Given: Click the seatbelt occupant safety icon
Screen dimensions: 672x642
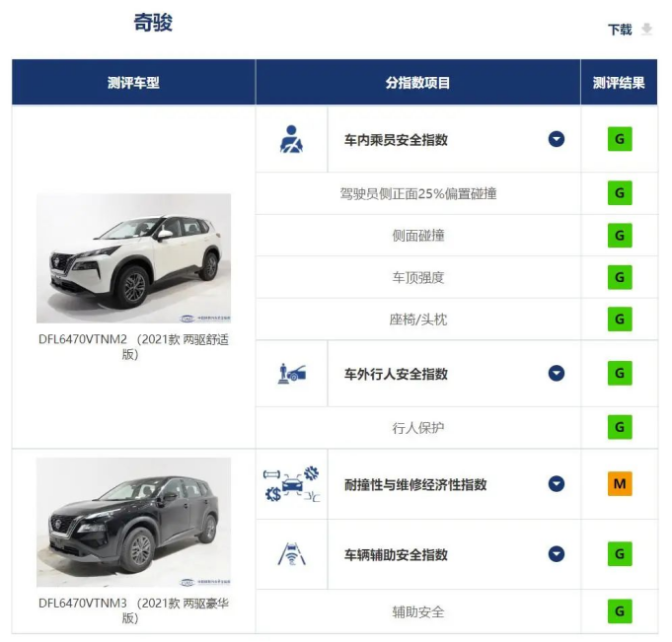Looking at the screenshot, I should (291, 139).
